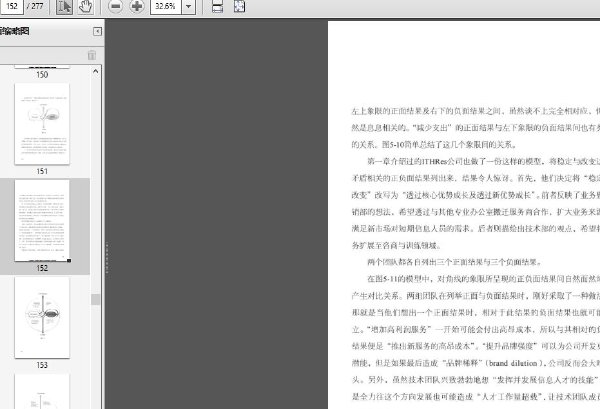The image size is (600, 409).
Task: Zoom out with the minus button
Action: point(115,7)
